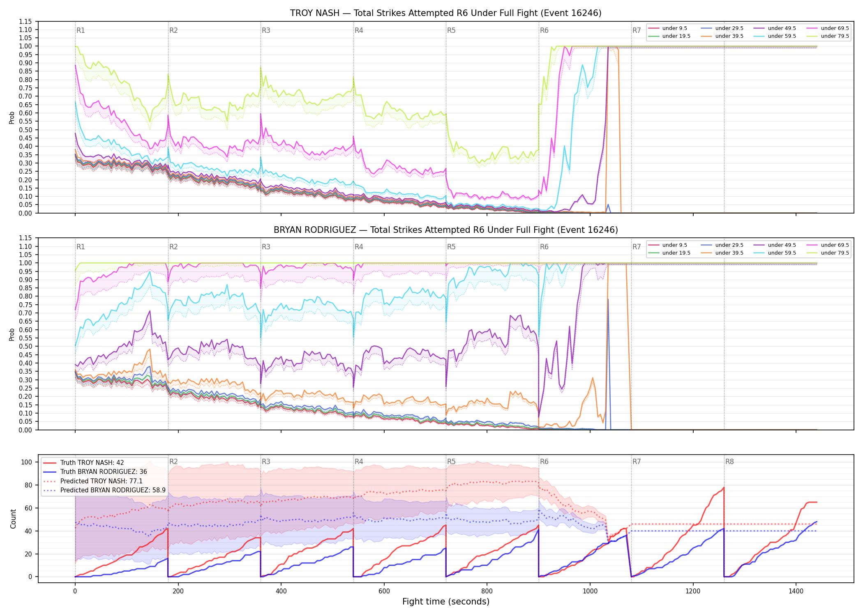The image size is (863, 616).
Task: Click the R7 round marker in the Count chart
Action: coord(637,462)
